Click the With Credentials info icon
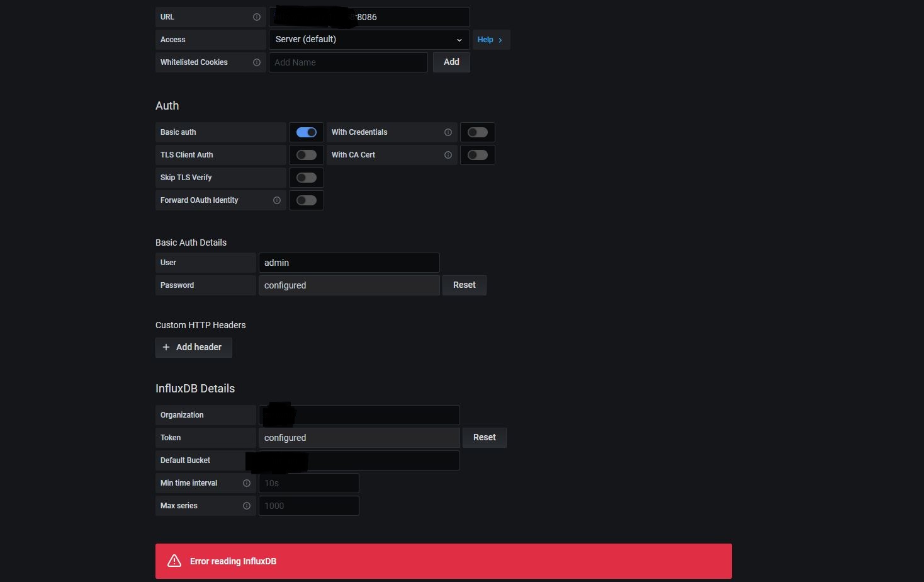The width and height of the screenshot is (924, 582). [448, 132]
